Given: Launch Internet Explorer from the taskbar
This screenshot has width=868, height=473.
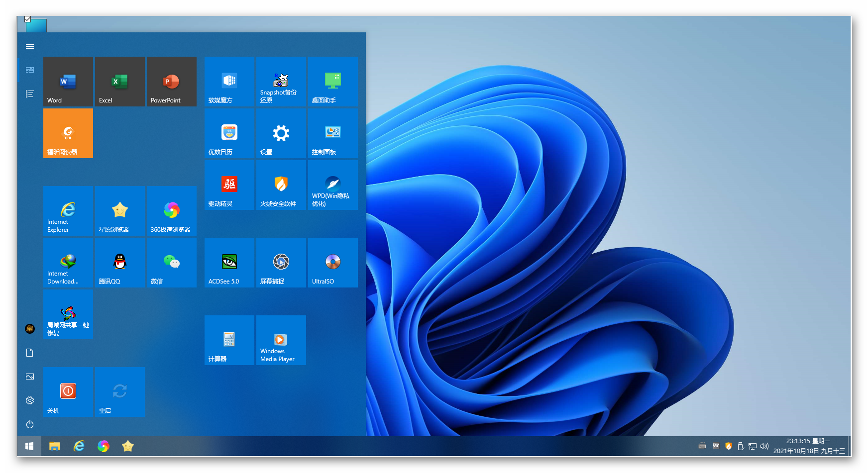Looking at the screenshot, I should (x=79, y=447).
